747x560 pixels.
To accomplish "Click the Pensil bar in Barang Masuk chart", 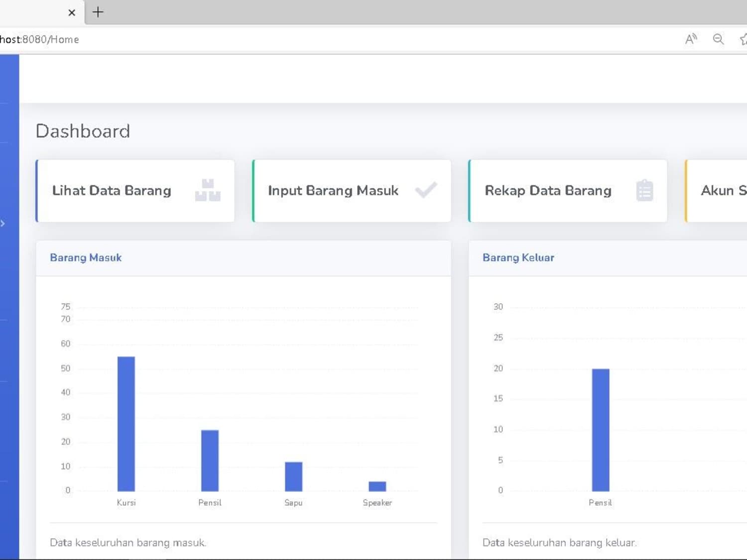I will (x=210, y=460).
